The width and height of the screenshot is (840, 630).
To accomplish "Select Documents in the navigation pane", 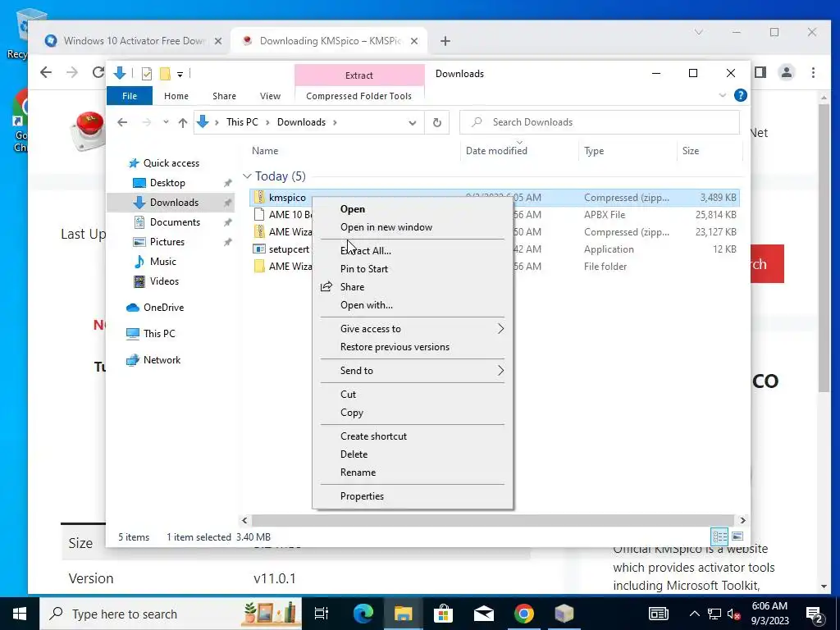I will [175, 222].
